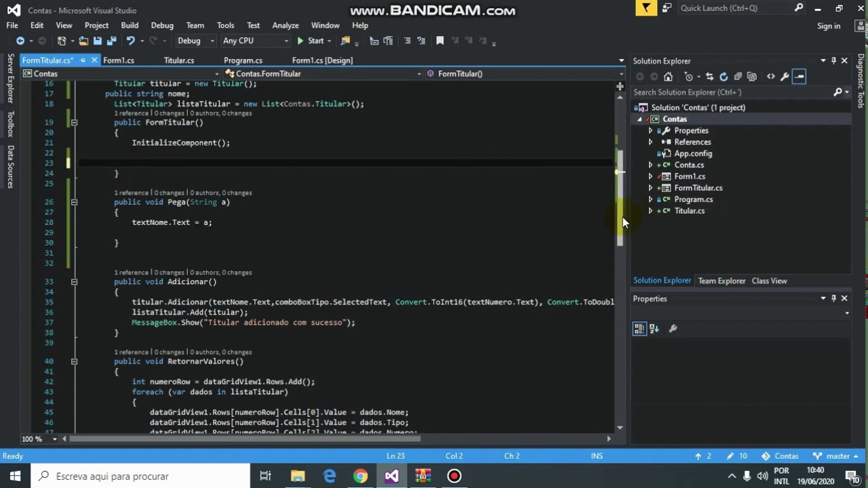The width and height of the screenshot is (868, 488).
Task: Click the Property Pages wrench in Properties panel
Action: pos(673,329)
